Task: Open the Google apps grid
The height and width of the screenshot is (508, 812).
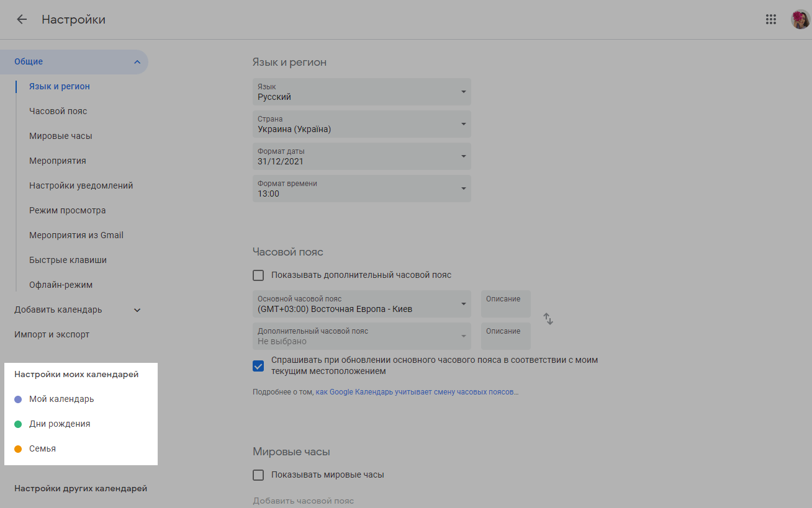Action: tap(771, 19)
